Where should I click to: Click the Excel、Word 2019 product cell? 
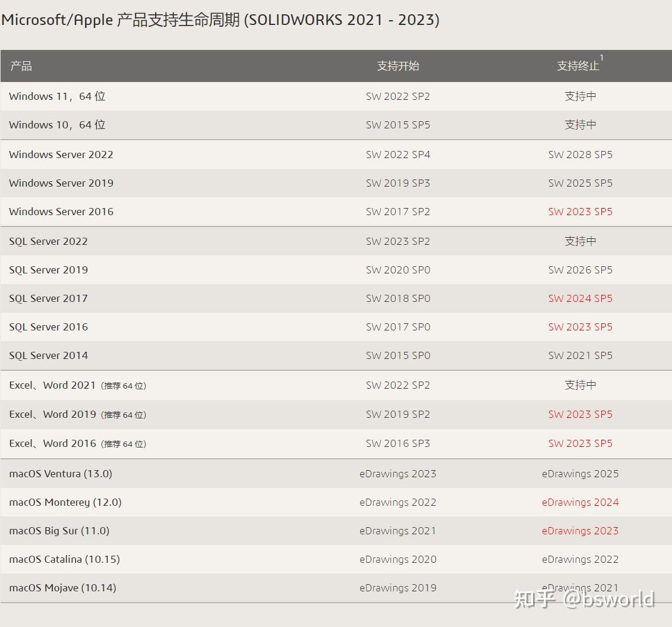pyautogui.click(x=78, y=414)
